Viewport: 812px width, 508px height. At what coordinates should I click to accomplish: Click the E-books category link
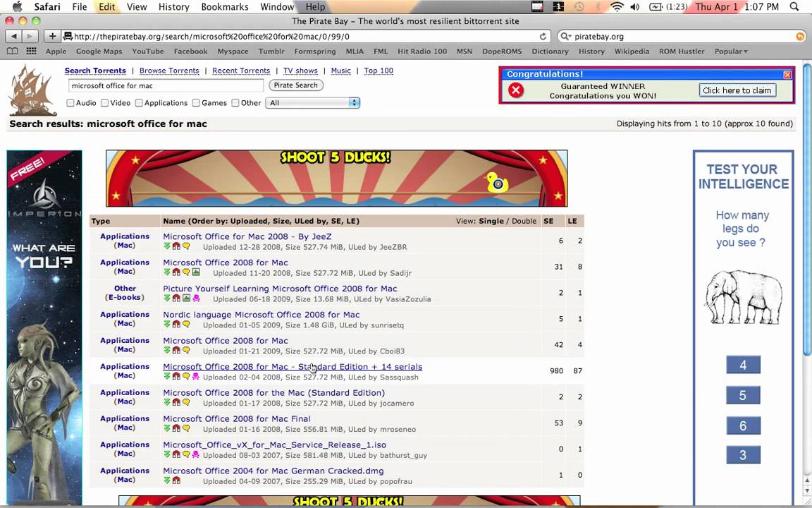[x=125, y=297]
